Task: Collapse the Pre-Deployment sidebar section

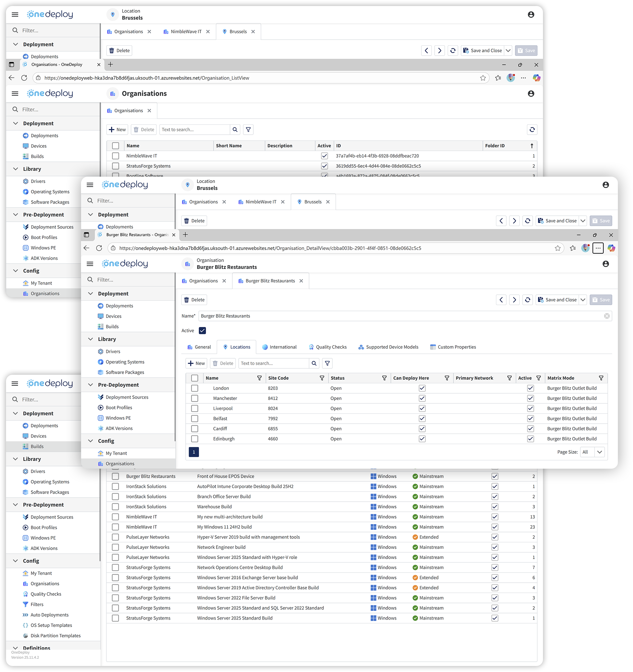Action: pyautogui.click(x=91, y=385)
